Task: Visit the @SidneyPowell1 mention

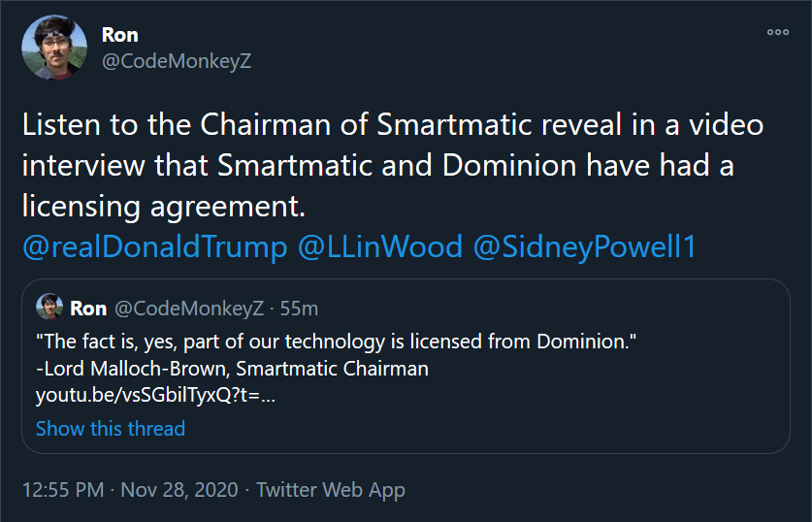Action: pos(584,246)
